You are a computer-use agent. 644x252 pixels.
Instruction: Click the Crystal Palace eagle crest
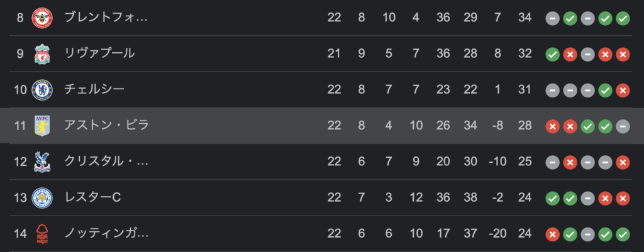[x=42, y=162]
